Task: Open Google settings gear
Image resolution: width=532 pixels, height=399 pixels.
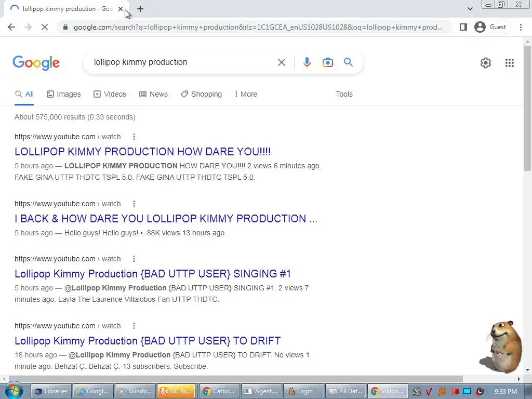Action: pos(486,63)
